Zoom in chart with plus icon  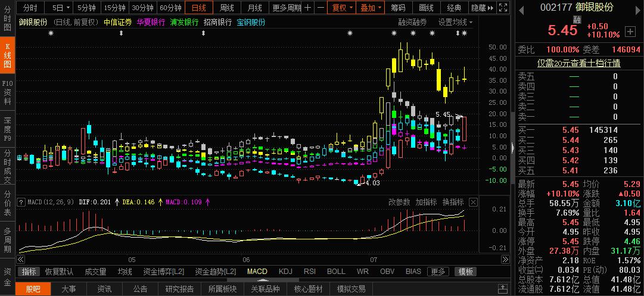click(x=307, y=7)
